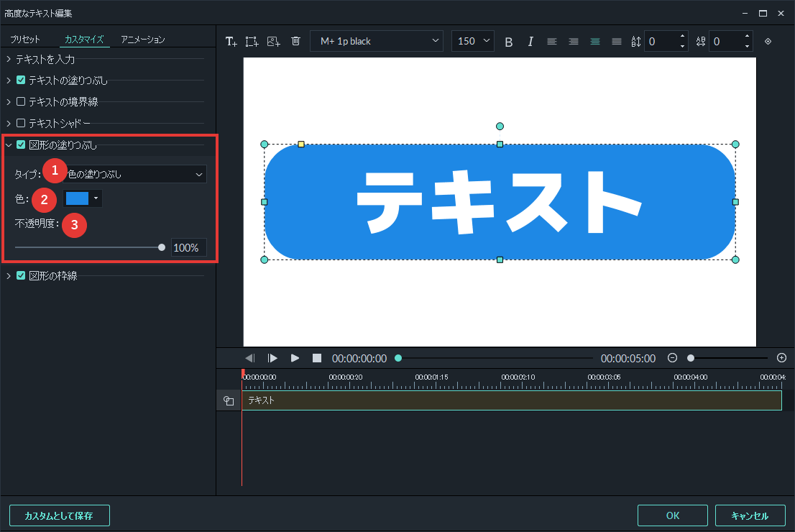Image resolution: width=795 pixels, height=532 pixels.
Task: Expand テキストの塗りつぶし section
Action: (9, 80)
